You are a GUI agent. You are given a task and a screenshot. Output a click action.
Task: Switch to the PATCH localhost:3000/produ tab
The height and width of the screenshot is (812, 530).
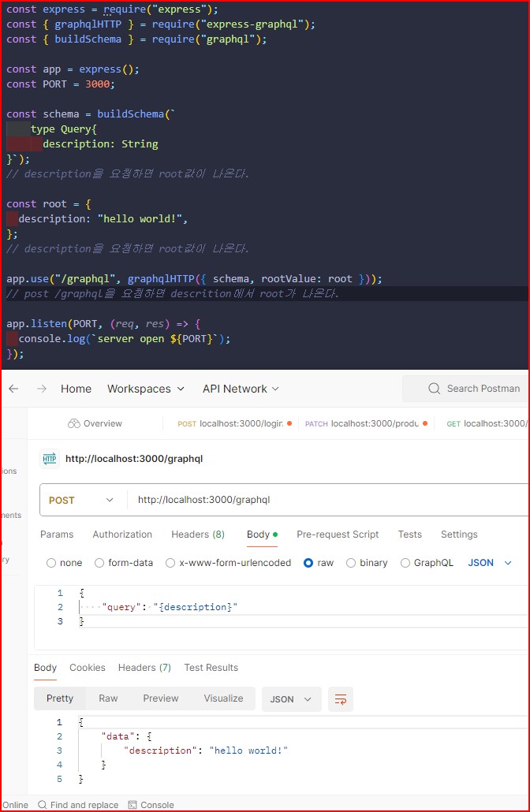pos(366,423)
